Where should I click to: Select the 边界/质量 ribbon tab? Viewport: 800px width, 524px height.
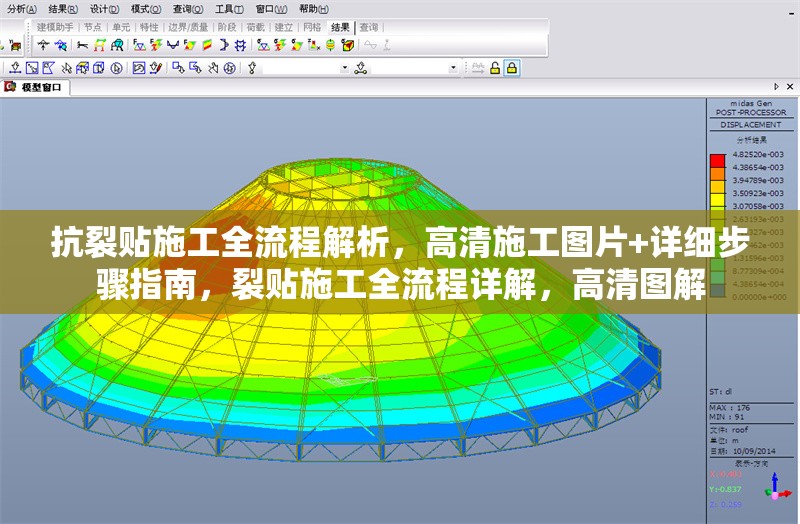point(190,27)
